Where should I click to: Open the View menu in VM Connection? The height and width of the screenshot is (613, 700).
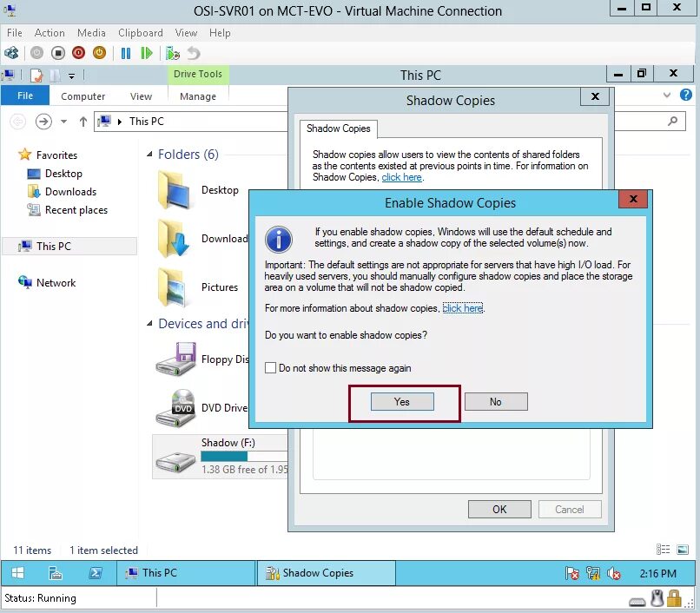click(186, 33)
